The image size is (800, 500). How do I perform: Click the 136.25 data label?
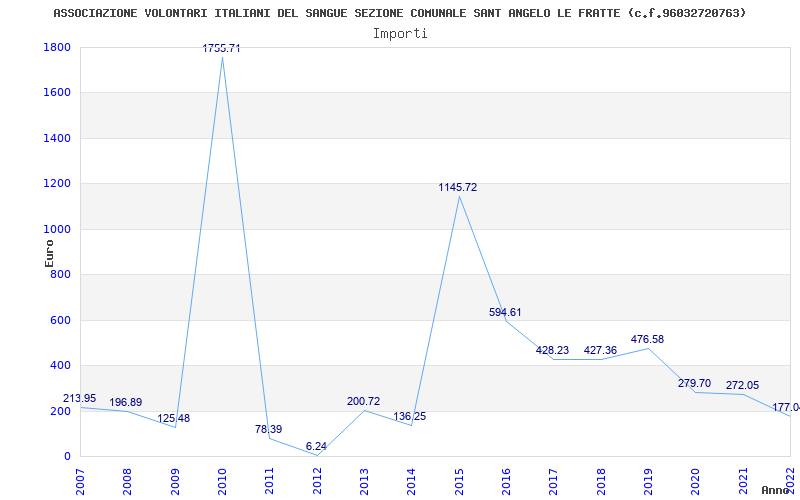[409, 416]
